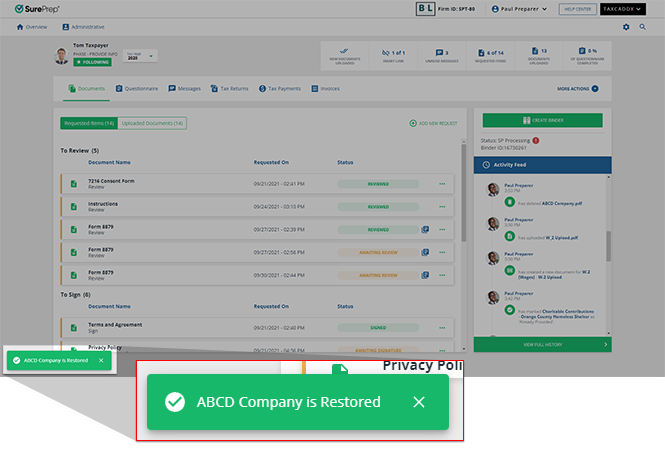Open the 7216 Consent Form document icon

click(x=74, y=184)
